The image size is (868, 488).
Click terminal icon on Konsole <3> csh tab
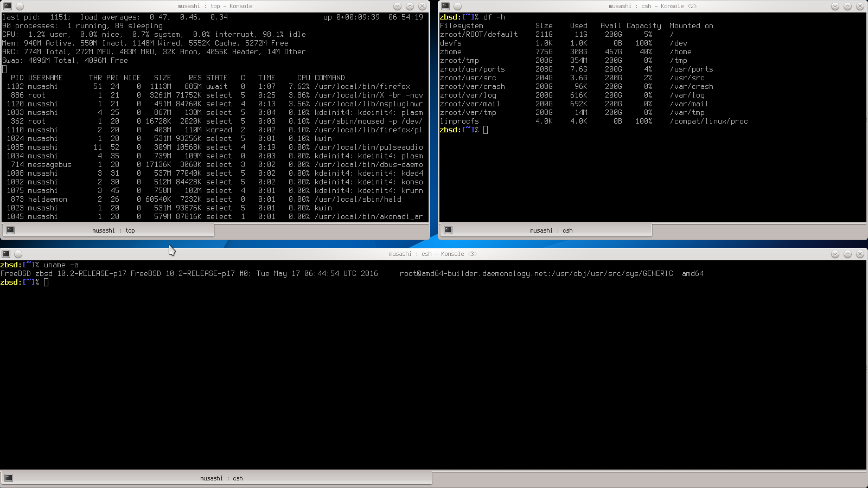tap(9, 478)
